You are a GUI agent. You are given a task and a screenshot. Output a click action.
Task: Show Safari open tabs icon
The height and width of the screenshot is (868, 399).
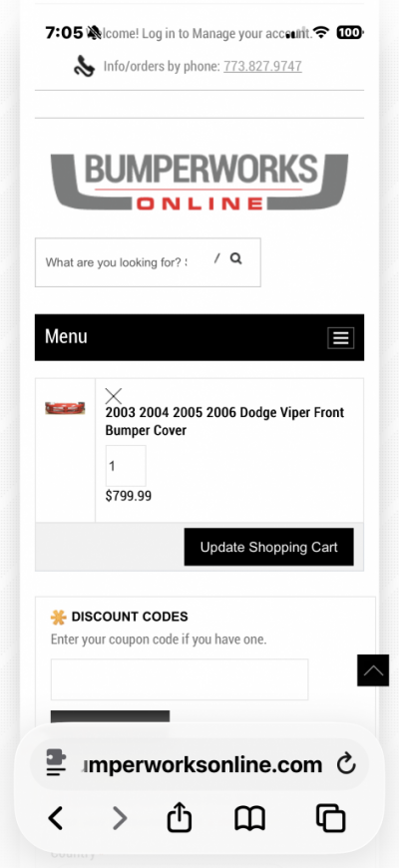coord(330,818)
